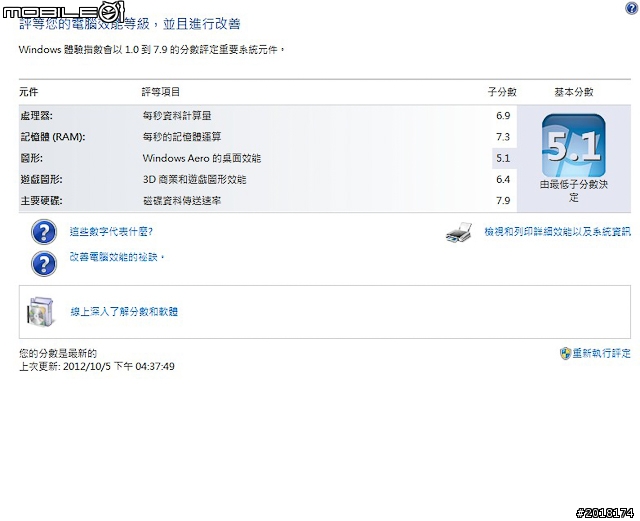This screenshot has width=640, height=521.
Task: Open the 線上深入了解分數和軟體 link
Action: (x=124, y=312)
